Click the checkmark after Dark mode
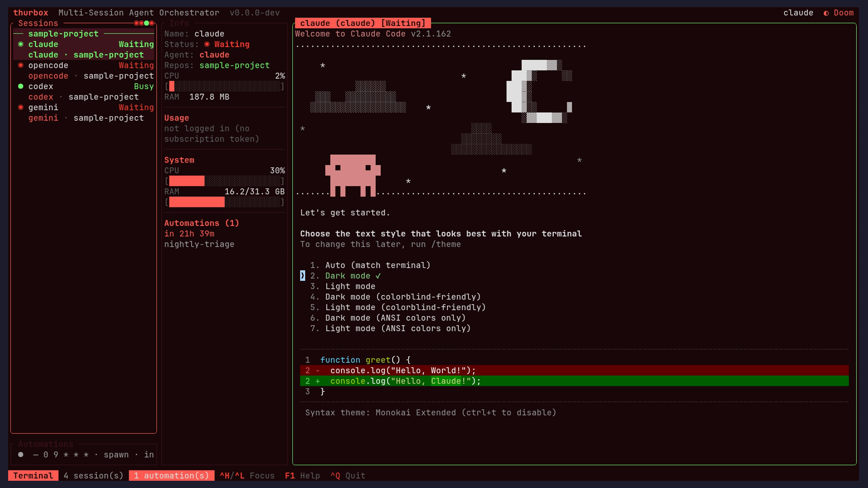 378,276
